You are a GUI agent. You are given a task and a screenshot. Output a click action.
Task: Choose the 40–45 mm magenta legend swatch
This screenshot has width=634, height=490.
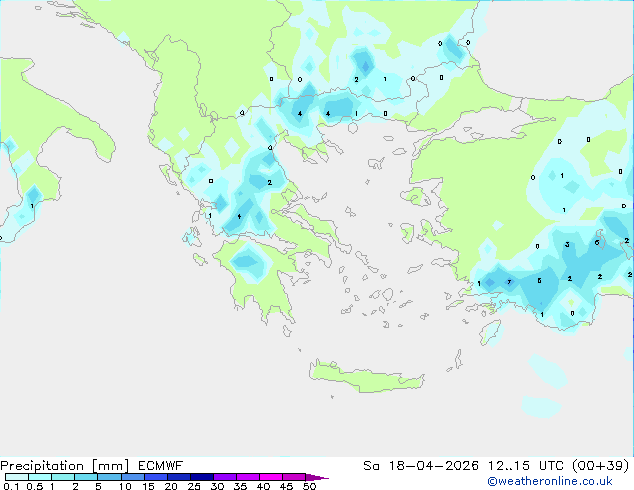click(x=270, y=477)
